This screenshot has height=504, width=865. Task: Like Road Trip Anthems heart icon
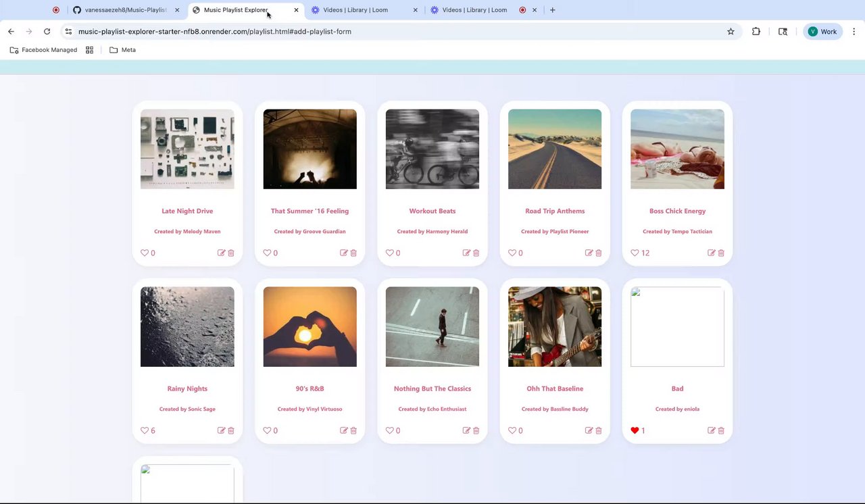(x=512, y=253)
